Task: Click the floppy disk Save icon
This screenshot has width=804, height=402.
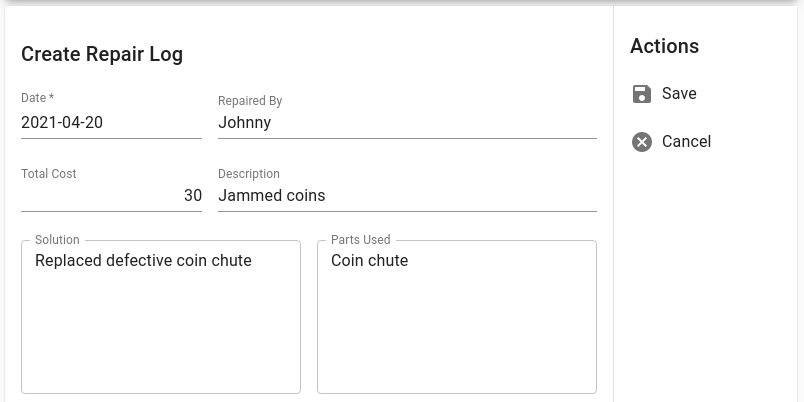Action: click(641, 94)
